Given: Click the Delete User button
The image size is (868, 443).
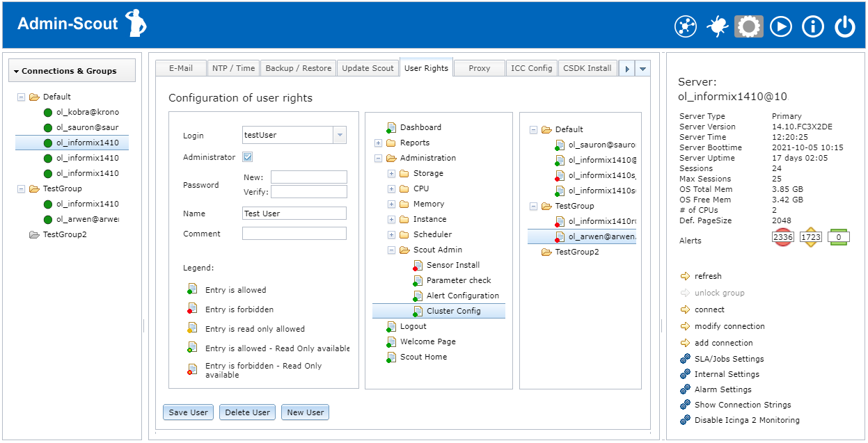Looking at the screenshot, I should click(247, 412).
